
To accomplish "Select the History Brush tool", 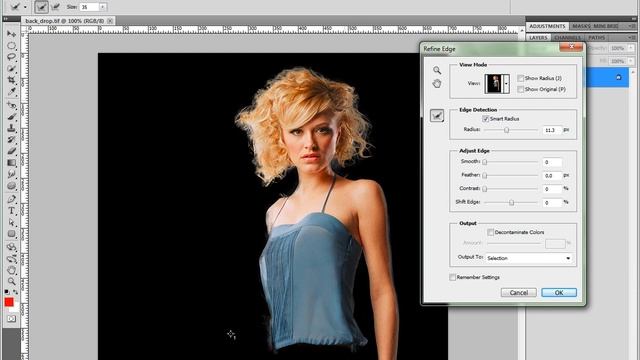I will [11, 140].
